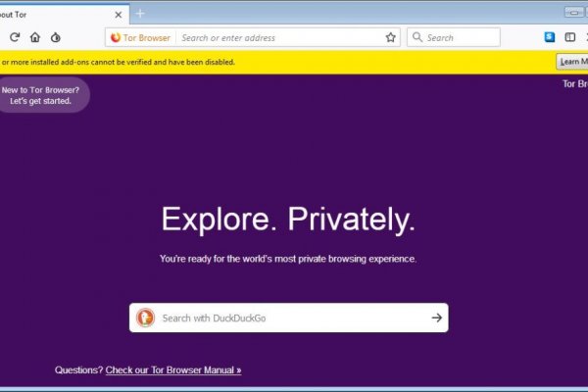Bookmark this page with the star

pos(390,37)
